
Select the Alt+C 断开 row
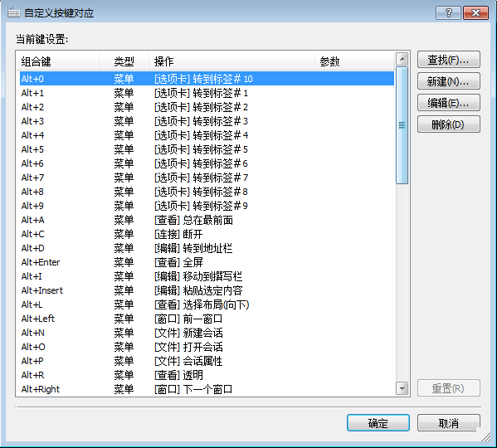(207, 234)
